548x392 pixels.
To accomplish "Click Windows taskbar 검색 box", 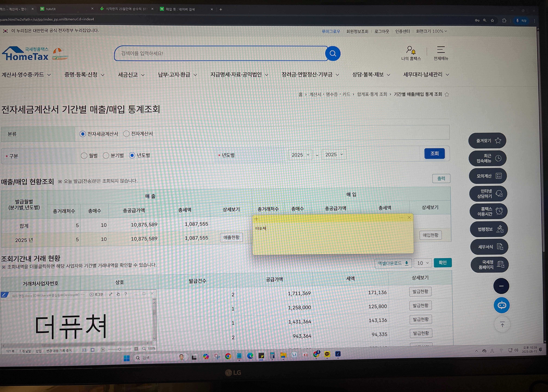I will [161, 358].
